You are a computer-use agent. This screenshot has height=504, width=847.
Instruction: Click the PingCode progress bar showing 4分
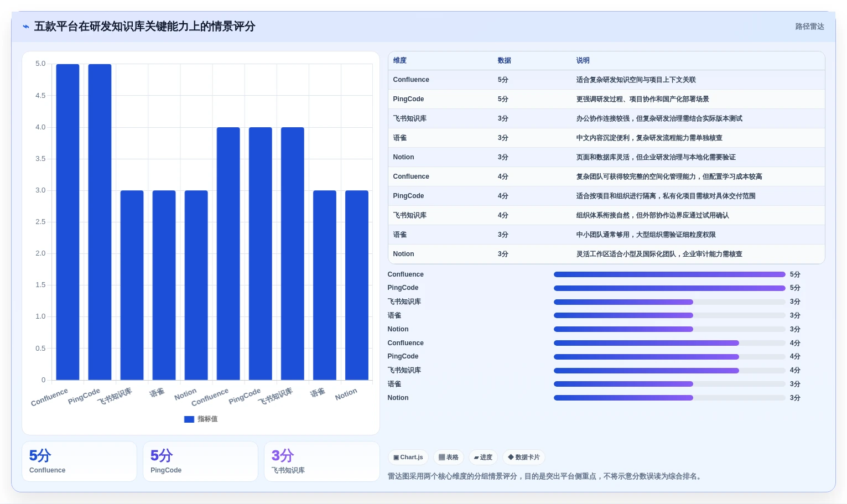click(669, 357)
